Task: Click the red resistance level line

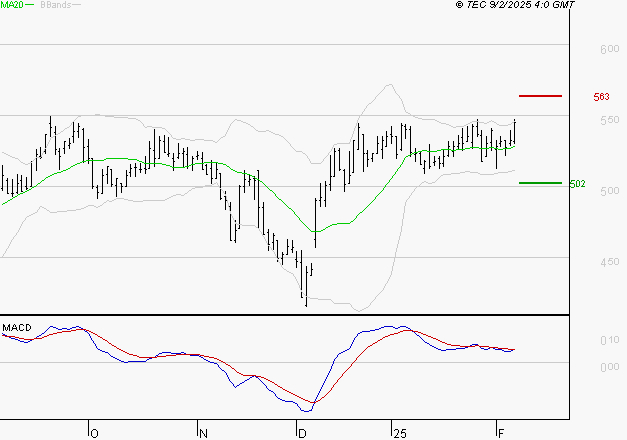Action: [540, 96]
